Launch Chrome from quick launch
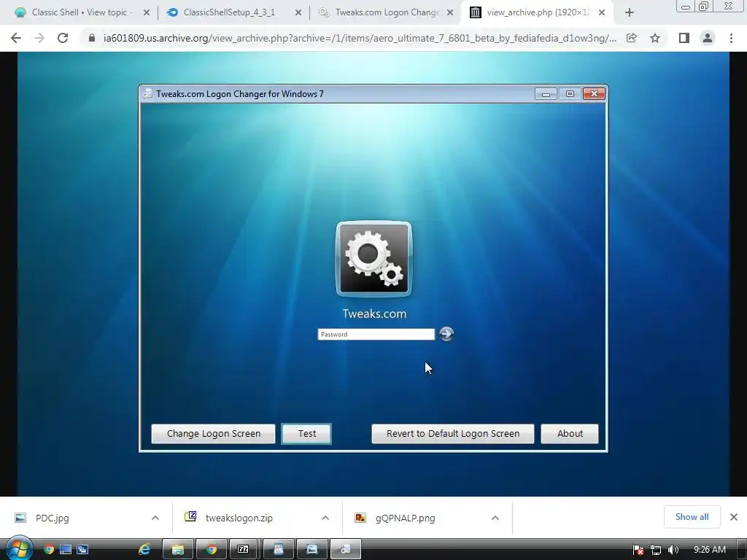Image resolution: width=747 pixels, height=560 pixels. tap(49, 550)
